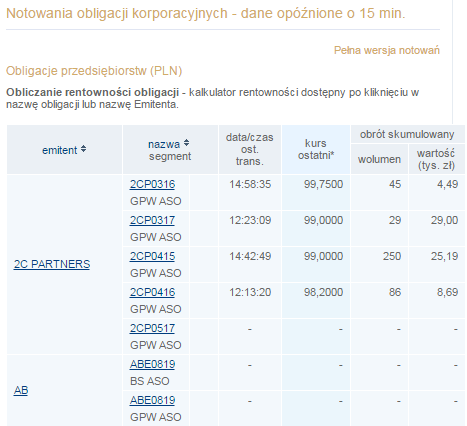Sort table by nazwa arrows icon
The image size is (467, 426).
186,143
